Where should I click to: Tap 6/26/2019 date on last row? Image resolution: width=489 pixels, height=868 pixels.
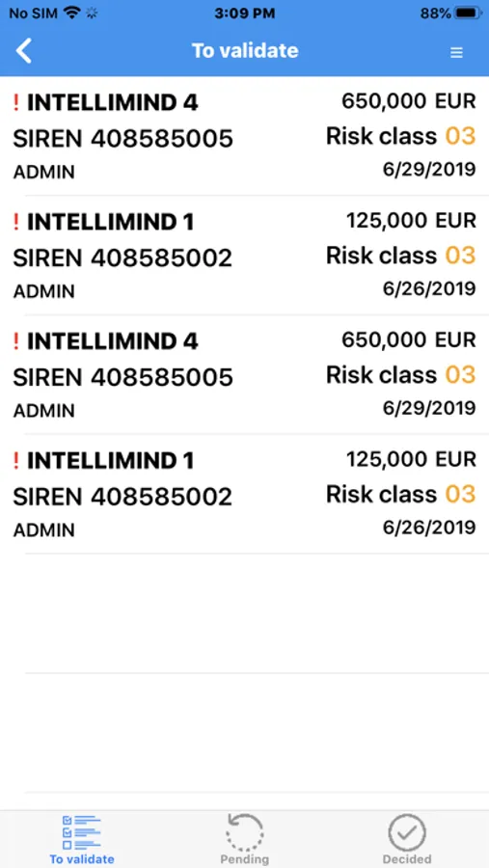[429, 528]
